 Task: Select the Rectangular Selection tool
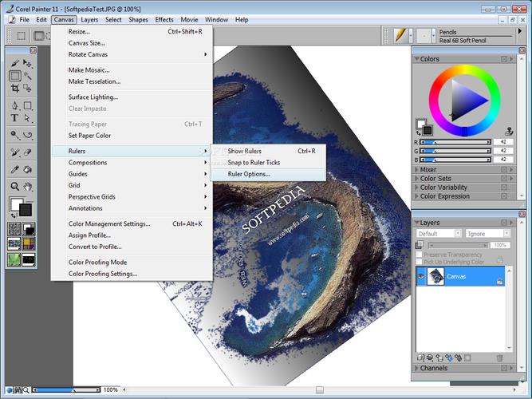point(14,75)
